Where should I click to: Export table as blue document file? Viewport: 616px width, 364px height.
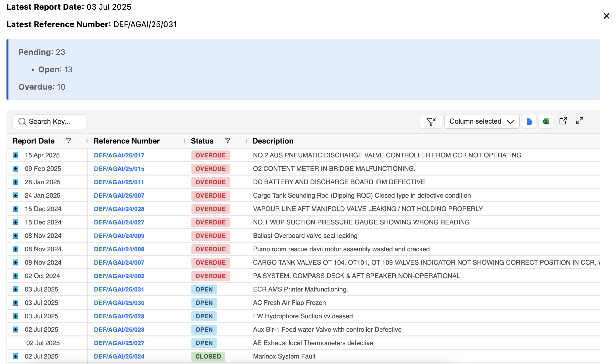[x=529, y=122]
